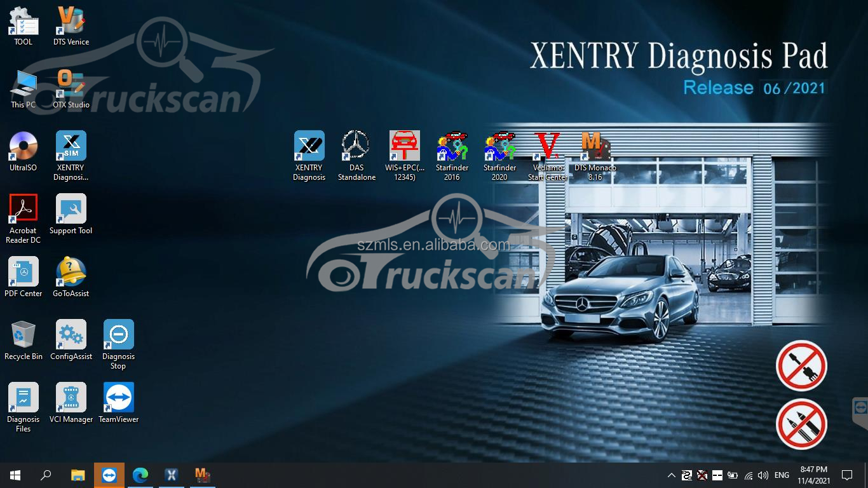868x488 pixels.
Task: Open VCI Manager desktop icon
Action: coord(71,398)
